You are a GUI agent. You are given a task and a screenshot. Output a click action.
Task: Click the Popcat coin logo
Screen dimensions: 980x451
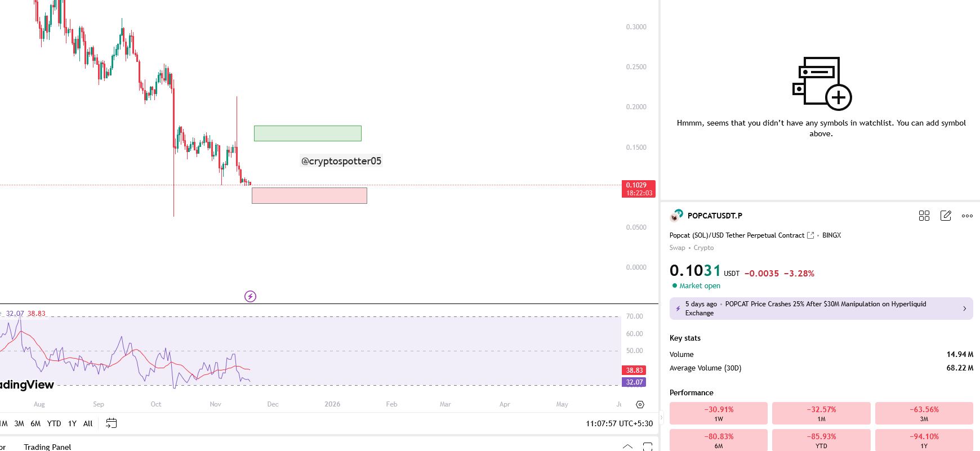click(x=676, y=216)
